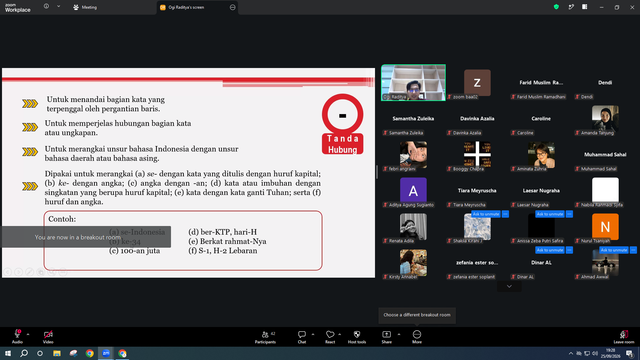Select Amanda Tanjung's video thumbnail
The height and width of the screenshot is (360, 640).
(x=605, y=118)
